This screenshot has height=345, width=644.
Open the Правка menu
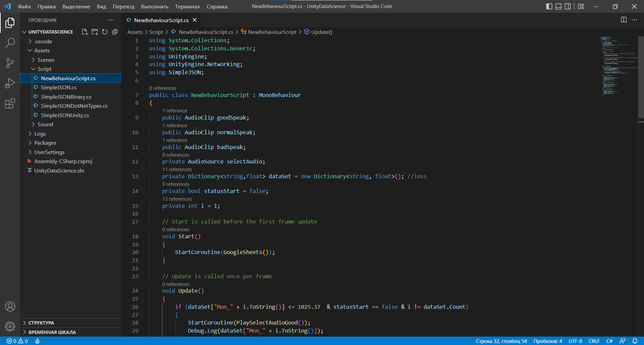click(x=47, y=6)
